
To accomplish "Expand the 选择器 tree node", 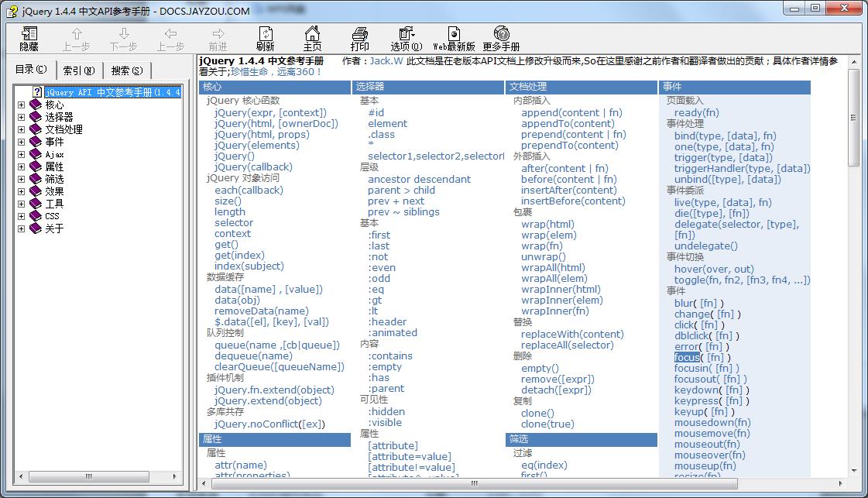I will (x=21, y=117).
